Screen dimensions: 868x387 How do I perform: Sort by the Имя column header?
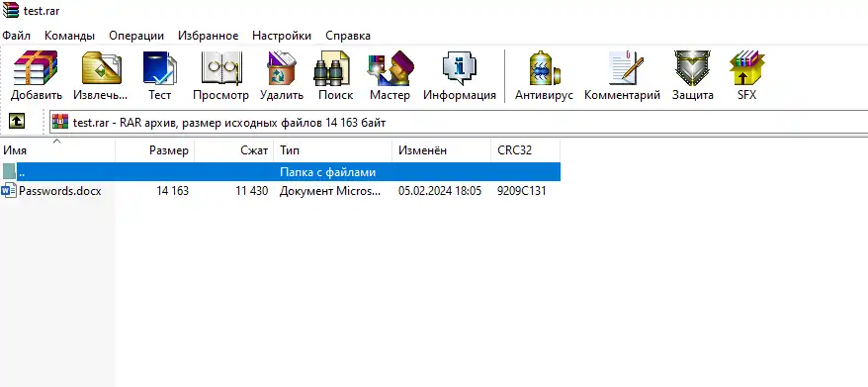coord(57,150)
